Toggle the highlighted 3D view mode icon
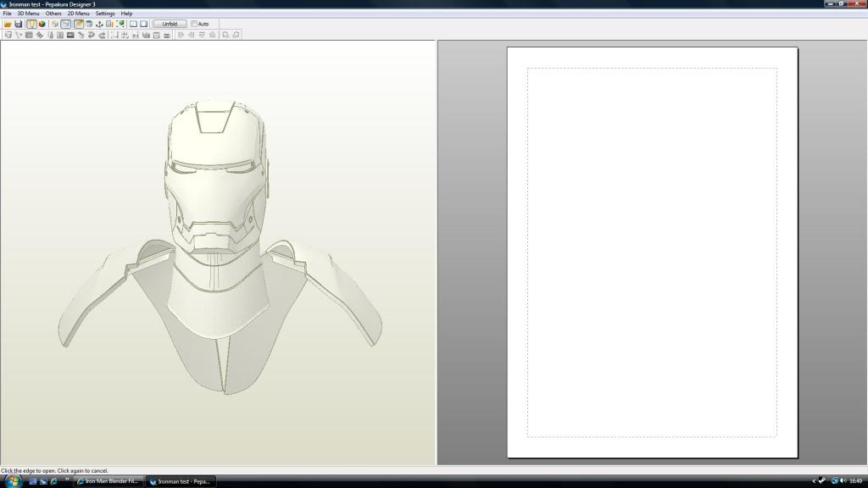Screen dimensions: 868x488 pos(66,24)
